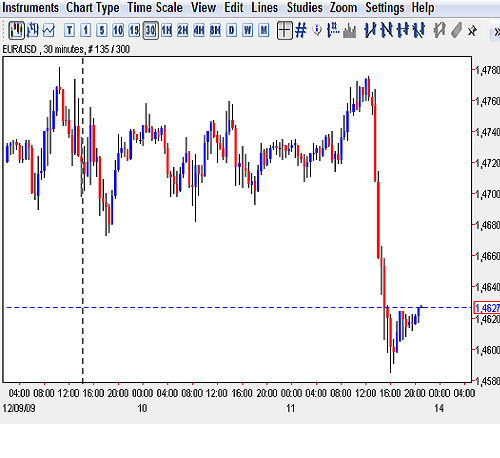Switch to 1 hour time scale
Screen dimensions: 500x458
167,30
